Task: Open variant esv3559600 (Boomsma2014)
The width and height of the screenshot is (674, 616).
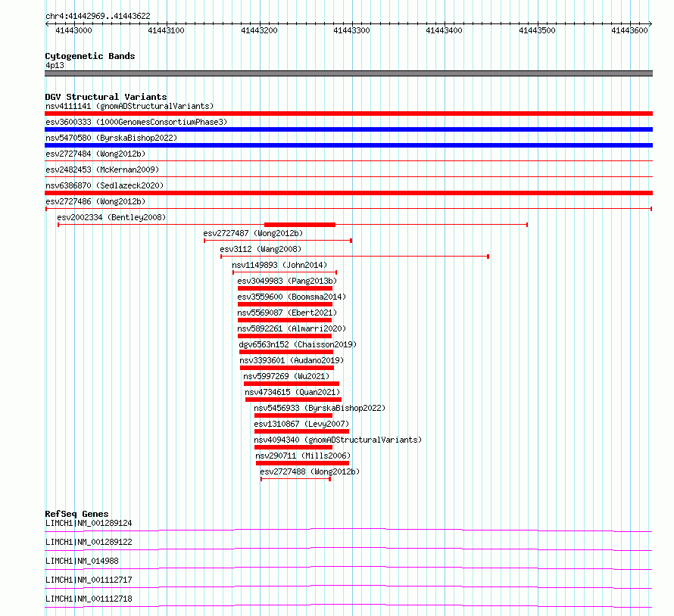Action: tap(292, 297)
